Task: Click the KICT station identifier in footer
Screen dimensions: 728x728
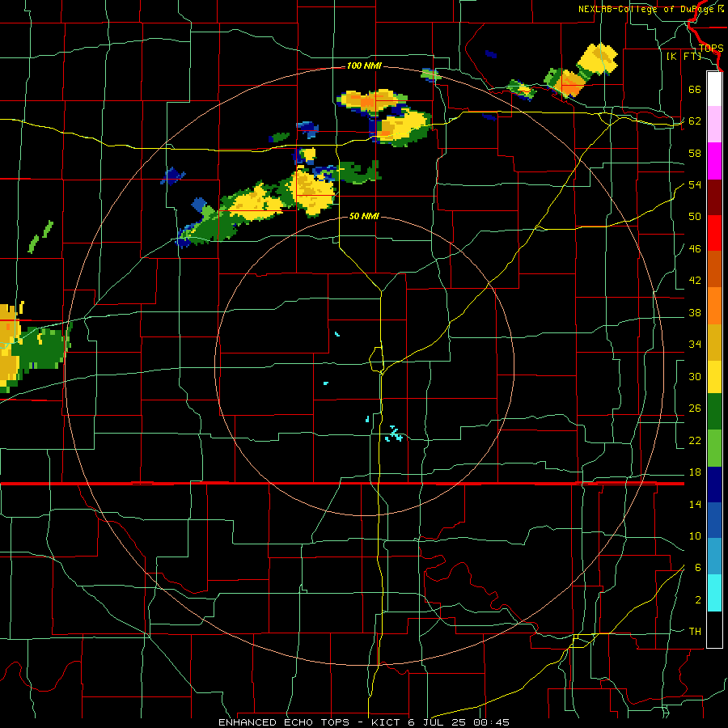Action: 385,722
